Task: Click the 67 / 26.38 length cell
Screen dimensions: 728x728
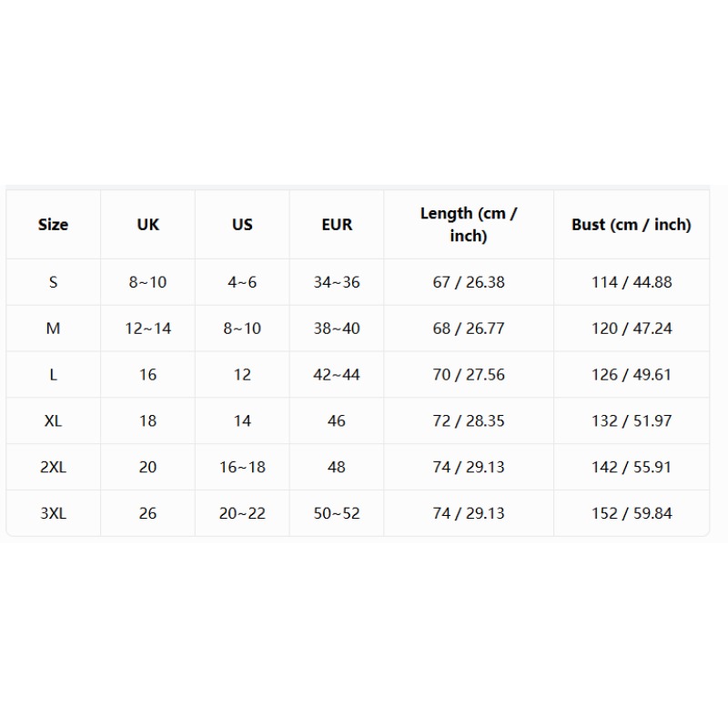Action: click(x=469, y=282)
